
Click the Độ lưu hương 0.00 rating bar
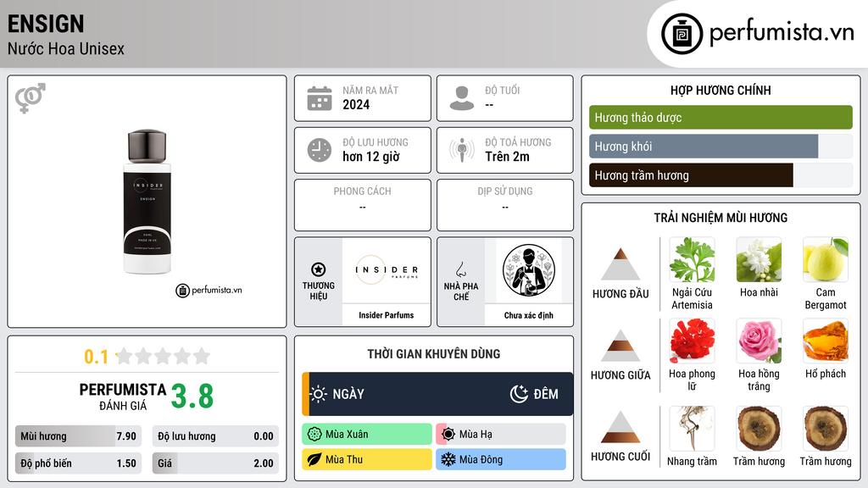215,436
